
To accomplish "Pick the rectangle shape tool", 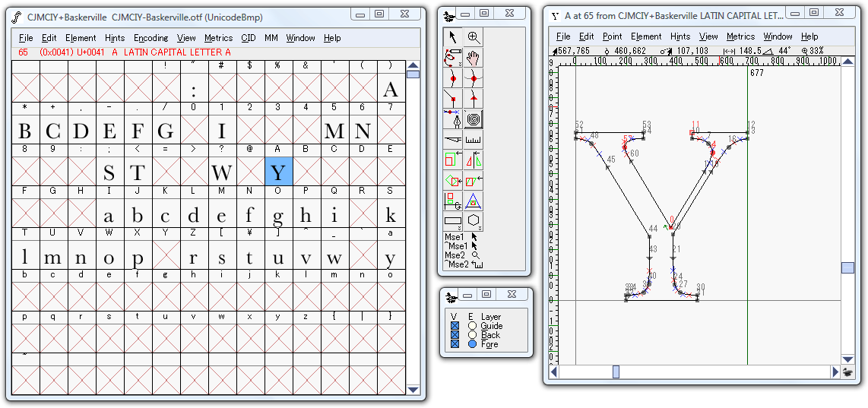I will click(453, 222).
